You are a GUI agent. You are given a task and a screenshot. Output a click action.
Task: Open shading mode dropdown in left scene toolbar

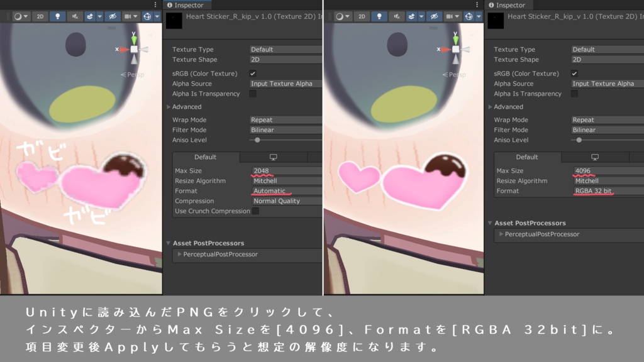pyautogui.click(x=21, y=16)
